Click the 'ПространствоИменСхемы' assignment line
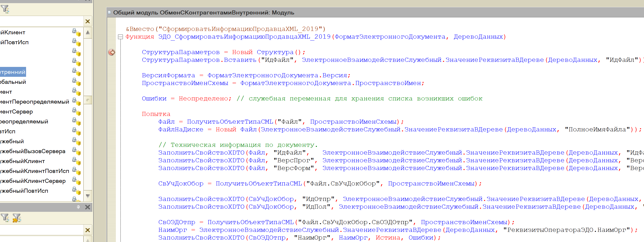The image size is (644, 242). click(x=283, y=83)
